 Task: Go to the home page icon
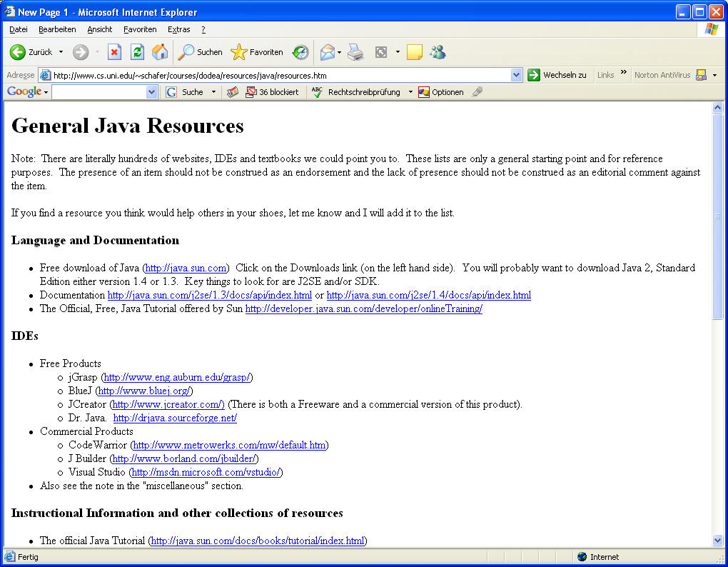click(160, 52)
